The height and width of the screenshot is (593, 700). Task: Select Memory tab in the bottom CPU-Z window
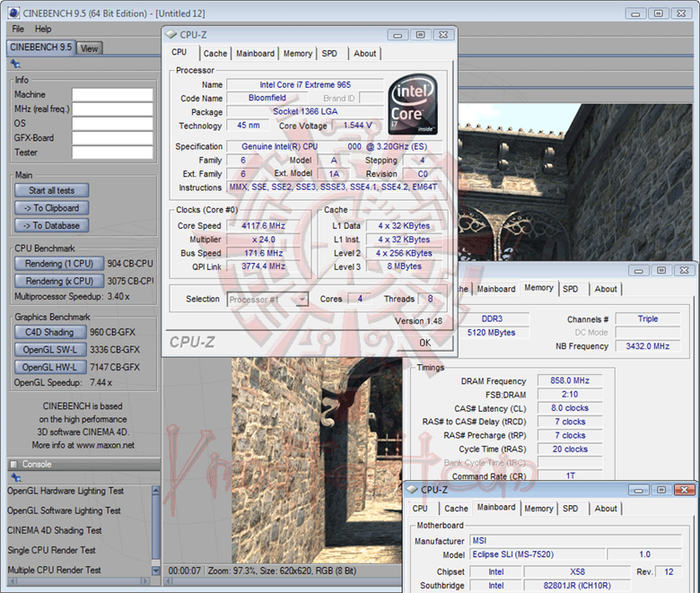[x=538, y=509]
